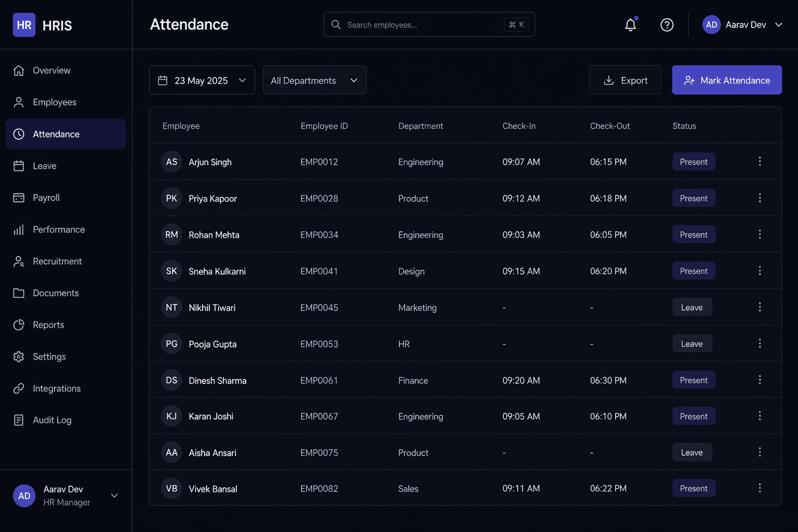The height and width of the screenshot is (532, 798).
Task: Open row actions for Sneha Kulkarni
Action: click(x=760, y=271)
